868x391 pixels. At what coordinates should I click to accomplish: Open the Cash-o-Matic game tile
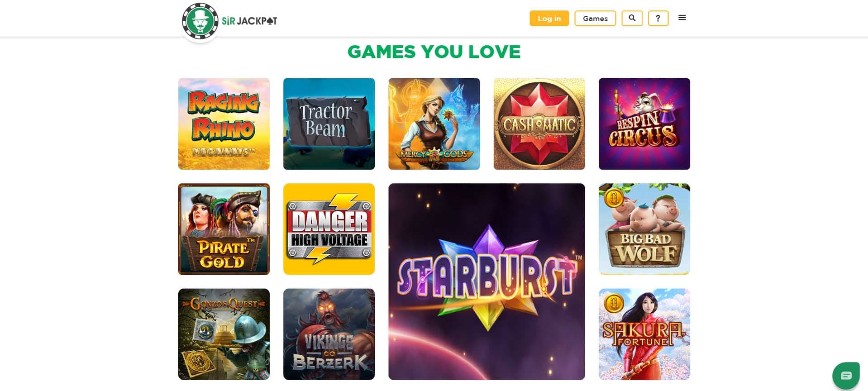(x=539, y=124)
